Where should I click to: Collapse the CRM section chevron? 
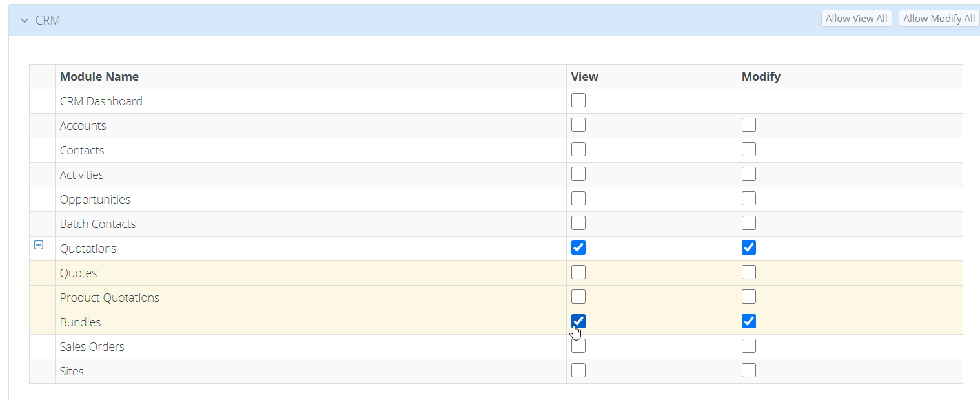[25, 21]
